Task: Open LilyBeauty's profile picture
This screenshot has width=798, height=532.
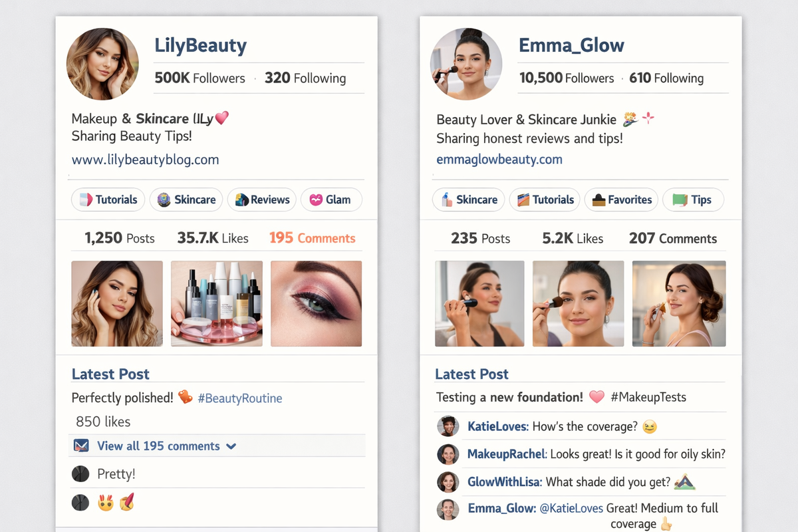Action: point(103,64)
